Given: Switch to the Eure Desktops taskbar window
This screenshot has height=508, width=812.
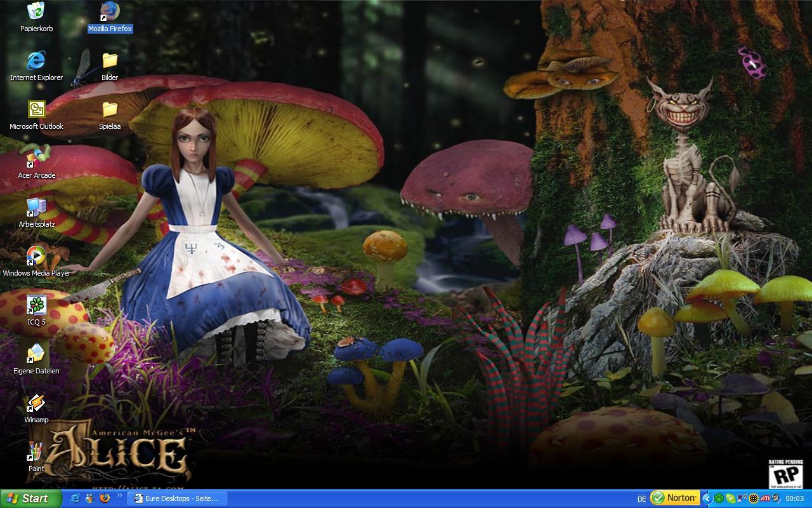Looking at the screenshot, I should coord(176,498).
